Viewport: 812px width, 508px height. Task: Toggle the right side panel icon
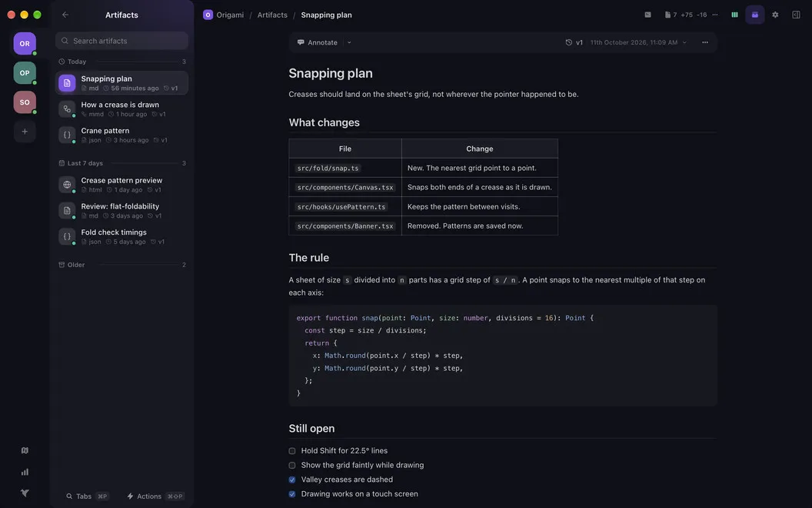click(796, 15)
